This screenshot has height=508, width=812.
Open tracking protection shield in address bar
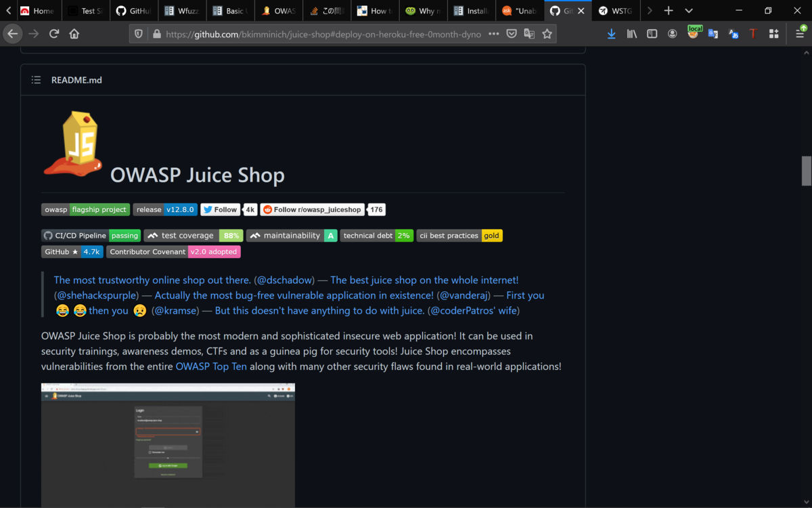pyautogui.click(x=139, y=34)
